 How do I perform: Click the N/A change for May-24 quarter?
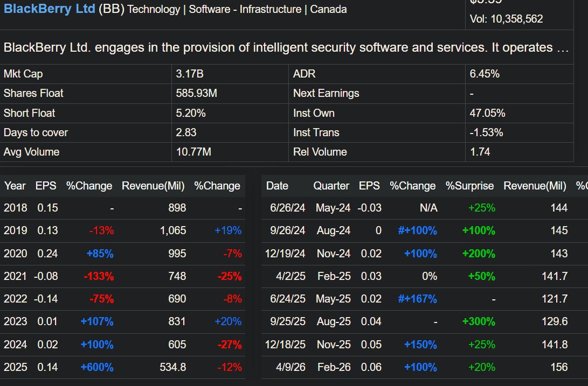428,208
